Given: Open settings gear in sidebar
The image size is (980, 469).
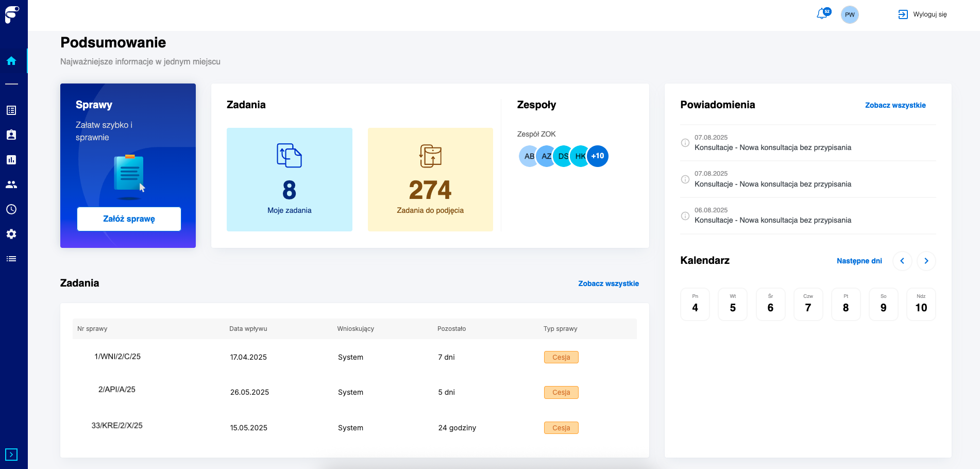Looking at the screenshot, I should pyautogui.click(x=11, y=234).
